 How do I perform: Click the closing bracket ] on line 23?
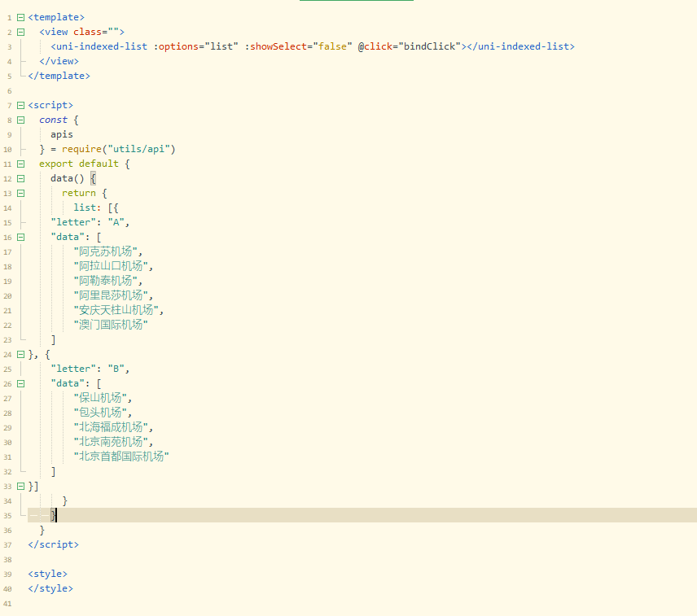54,340
